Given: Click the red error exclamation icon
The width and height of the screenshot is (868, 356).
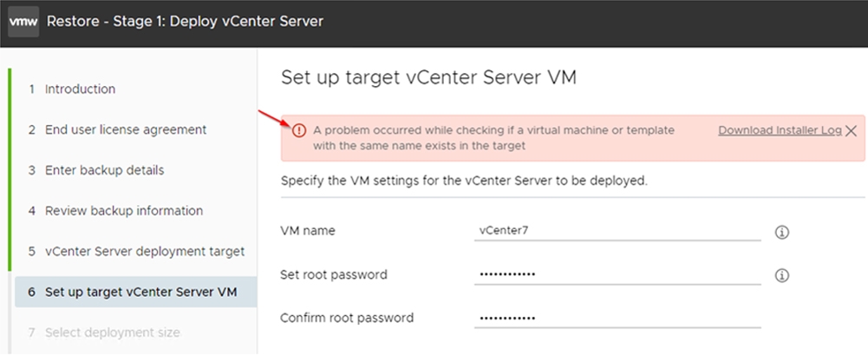Looking at the screenshot, I should tap(299, 131).
